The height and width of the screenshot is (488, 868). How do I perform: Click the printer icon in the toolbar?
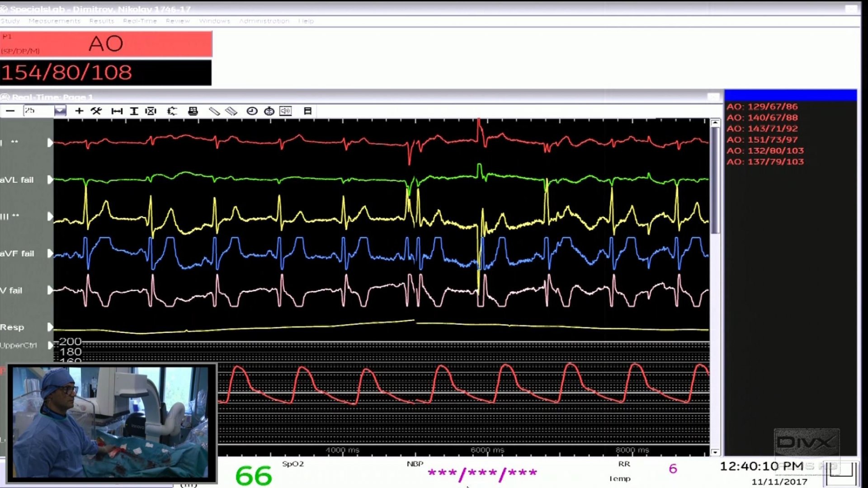tap(193, 111)
